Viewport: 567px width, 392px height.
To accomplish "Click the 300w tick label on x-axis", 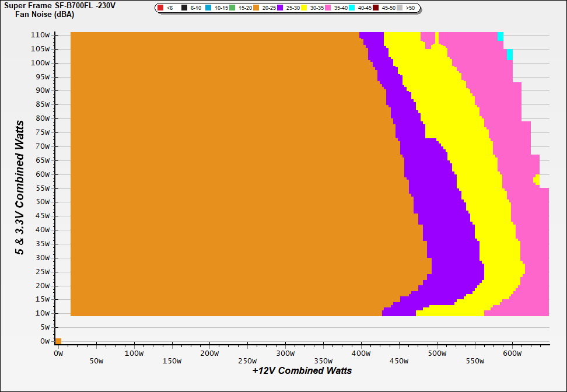I will pyautogui.click(x=285, y=353).
